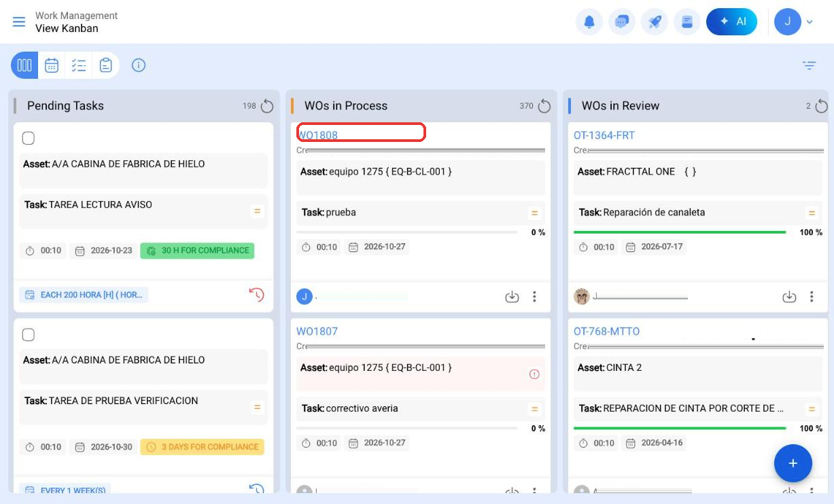Click the blue history icon on second pending card
The width and height of the screenshot is (834, 504).
click(x=256, y=489)
